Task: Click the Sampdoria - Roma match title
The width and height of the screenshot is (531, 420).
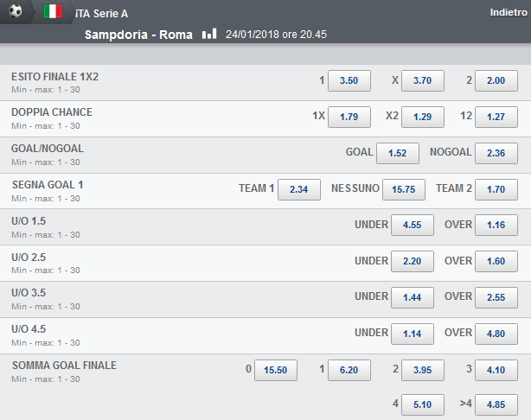Action: (x=138, y=35)
